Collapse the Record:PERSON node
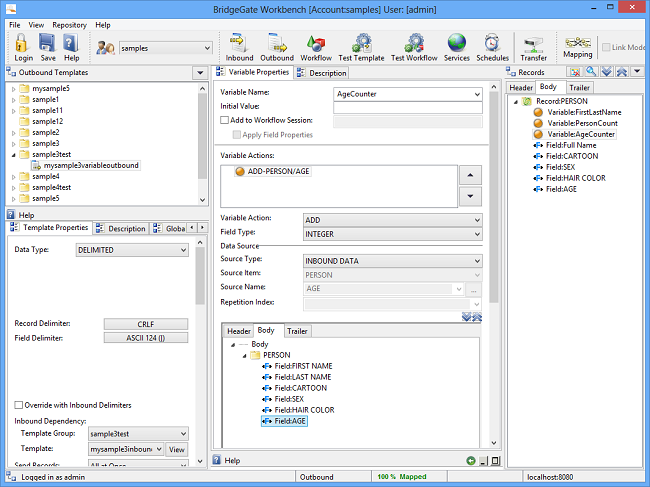This screenshot has width=650, height=487. 516,102
